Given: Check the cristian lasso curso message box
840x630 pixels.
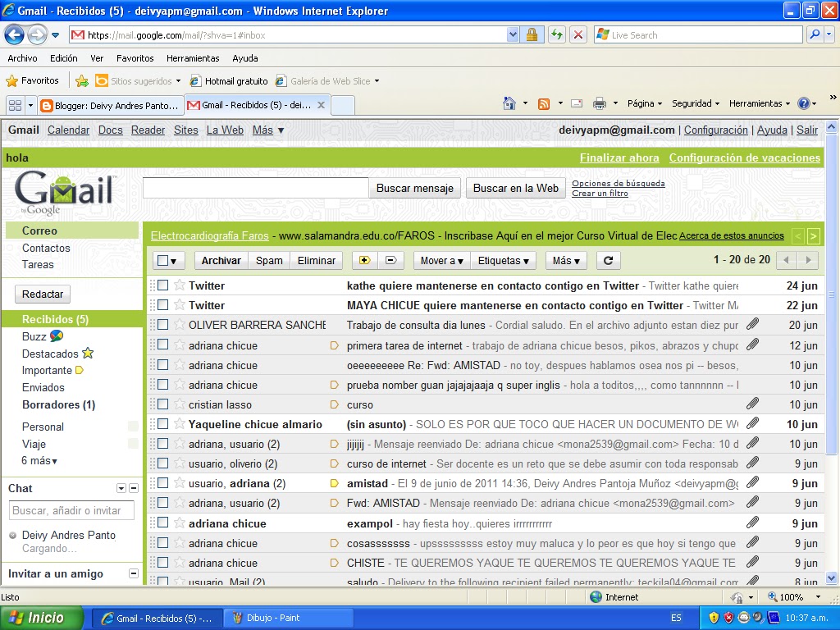Looking at the screenshot, I should click(x=163, y=404).
